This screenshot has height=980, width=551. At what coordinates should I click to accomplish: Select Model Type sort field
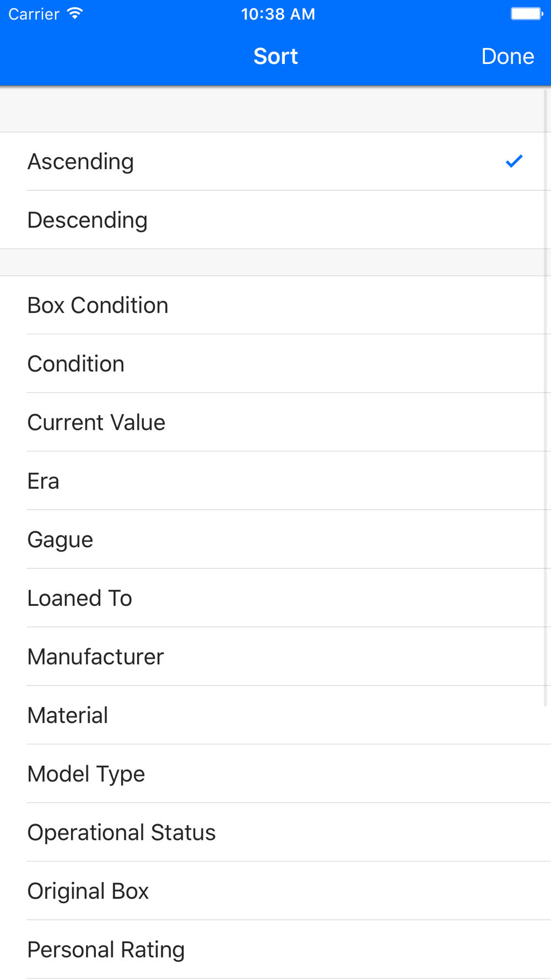point(275,774)
